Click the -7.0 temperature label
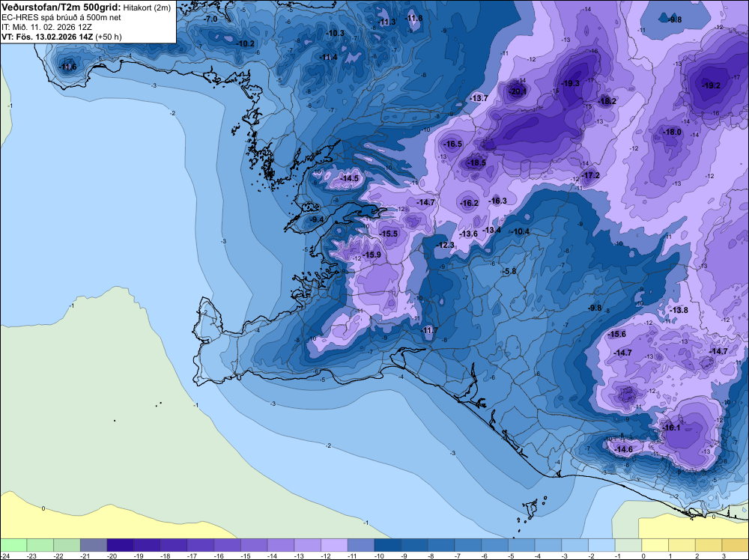749x560 pixels. pos(210,19)
